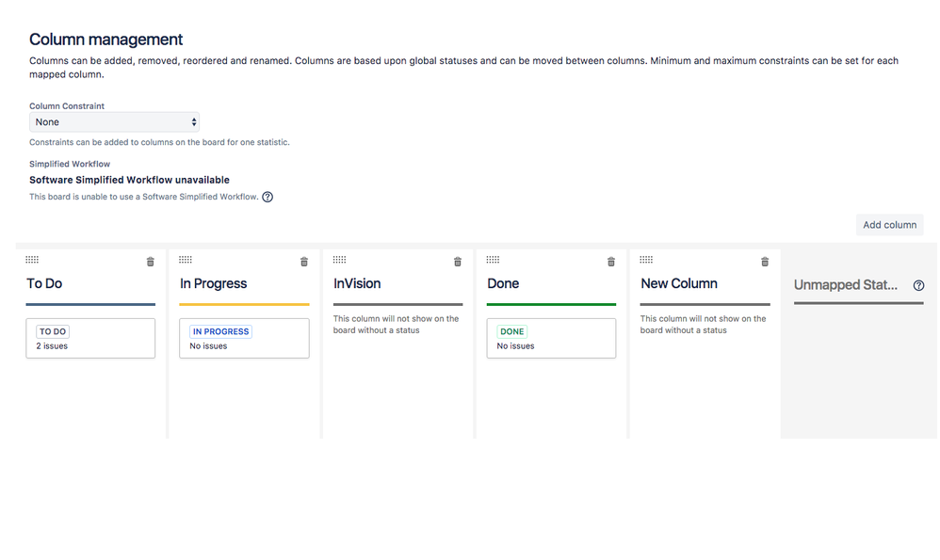
Task: Click the TO DO status card
Action: click(x=90, y=338)
